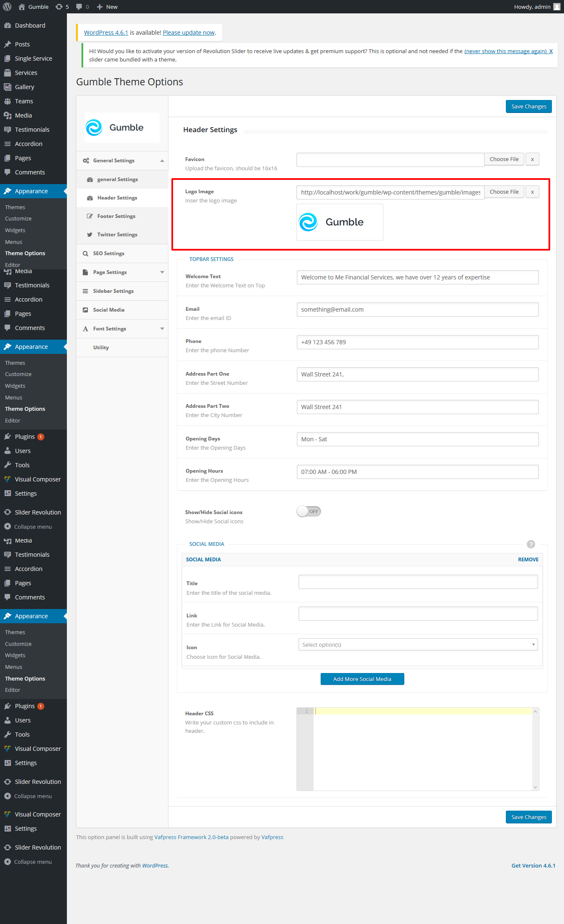564x924 pixels.
Task: Collapse the General Settings section arrow
Action: coord(162,161)
